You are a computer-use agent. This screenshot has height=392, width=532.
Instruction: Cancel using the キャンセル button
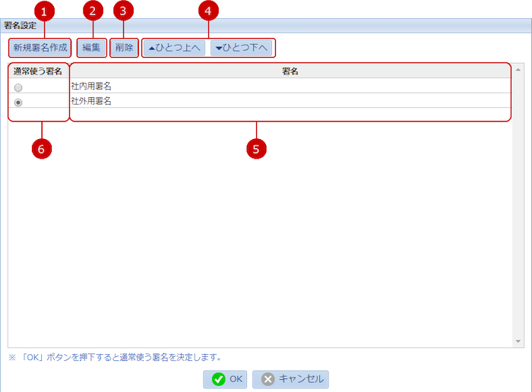290,379
